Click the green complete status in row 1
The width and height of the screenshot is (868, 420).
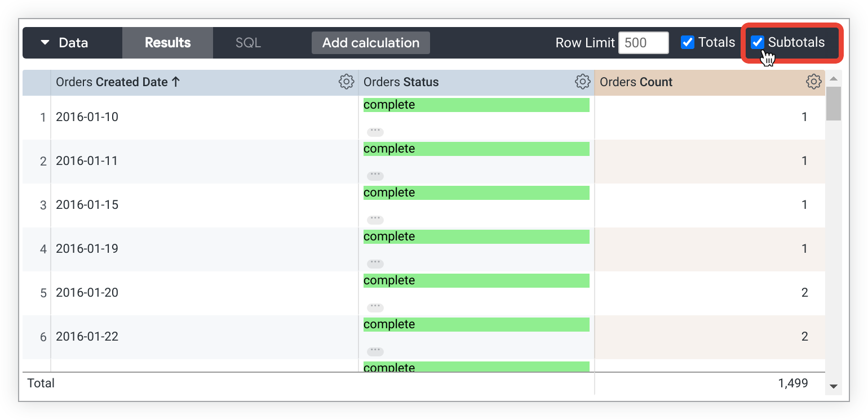(x=476, y=105)
